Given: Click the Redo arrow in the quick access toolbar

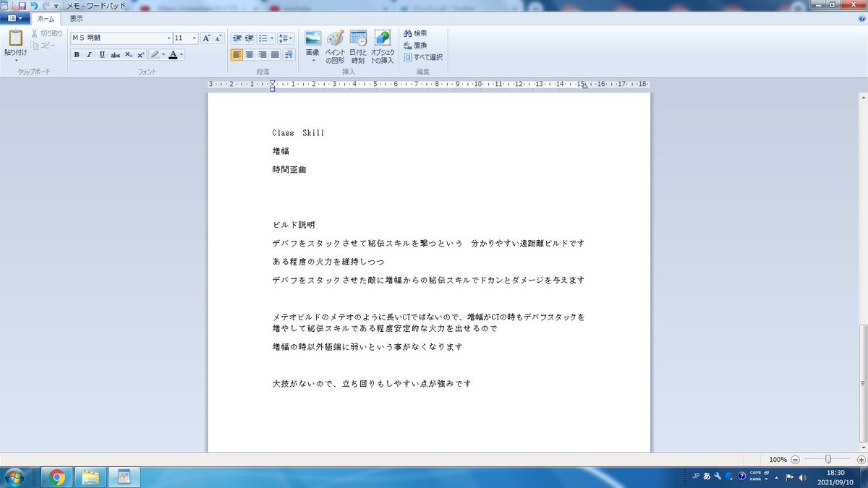Looking at the screenshot, I should click(45, 5).
